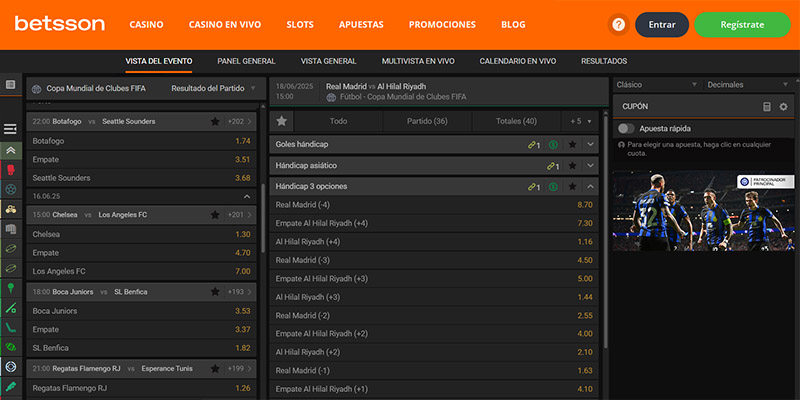Open the +193 markets for Boca Juniors match
The width and height of the screenshot is (800, 400).
click(239, 292)
